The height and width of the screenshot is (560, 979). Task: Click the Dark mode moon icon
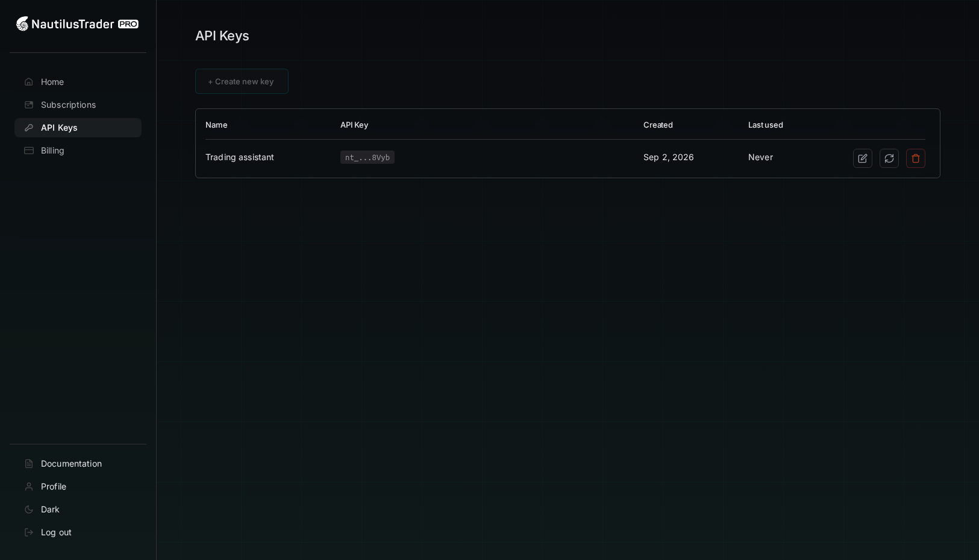(29, 509)
